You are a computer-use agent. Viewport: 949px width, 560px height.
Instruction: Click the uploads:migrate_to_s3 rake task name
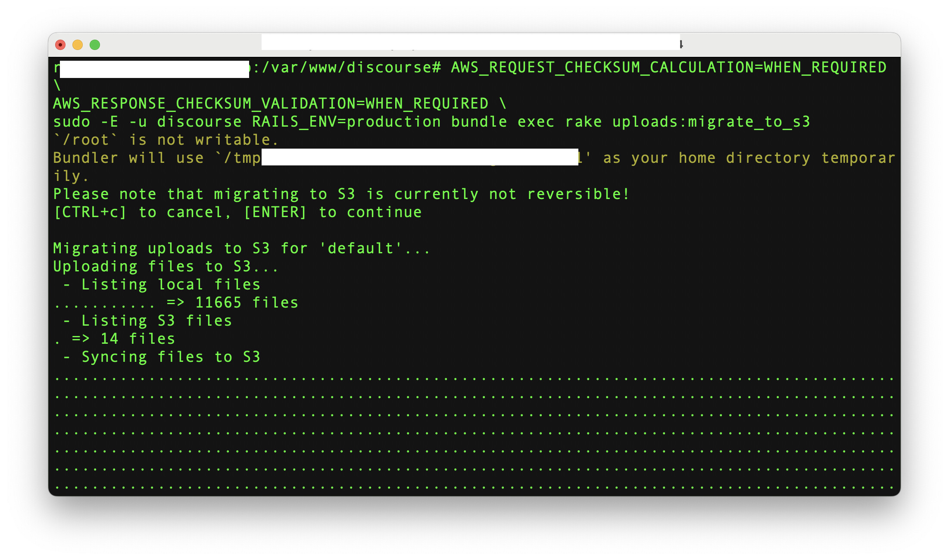pos(711,122)
